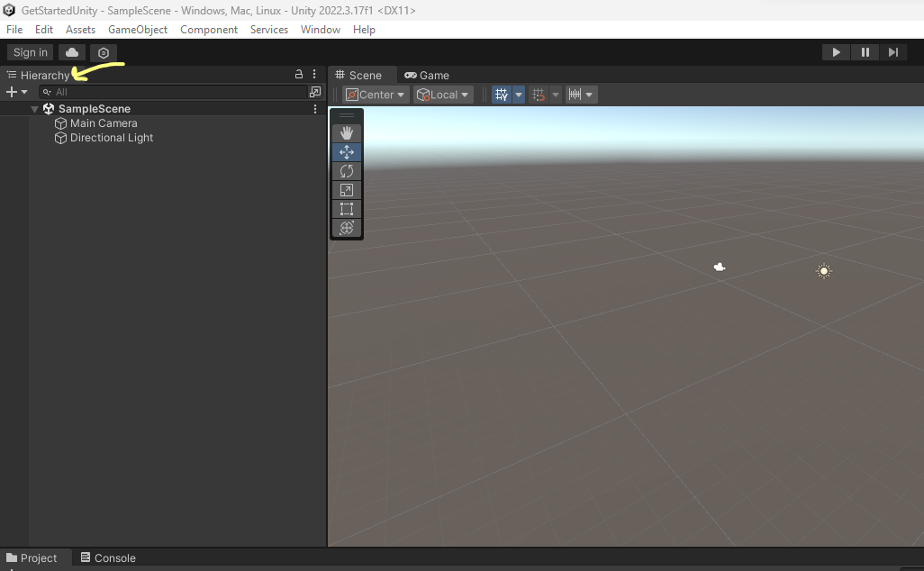Select the Transform tool
This screenshot has width=924, height=571.
point(347,228)
